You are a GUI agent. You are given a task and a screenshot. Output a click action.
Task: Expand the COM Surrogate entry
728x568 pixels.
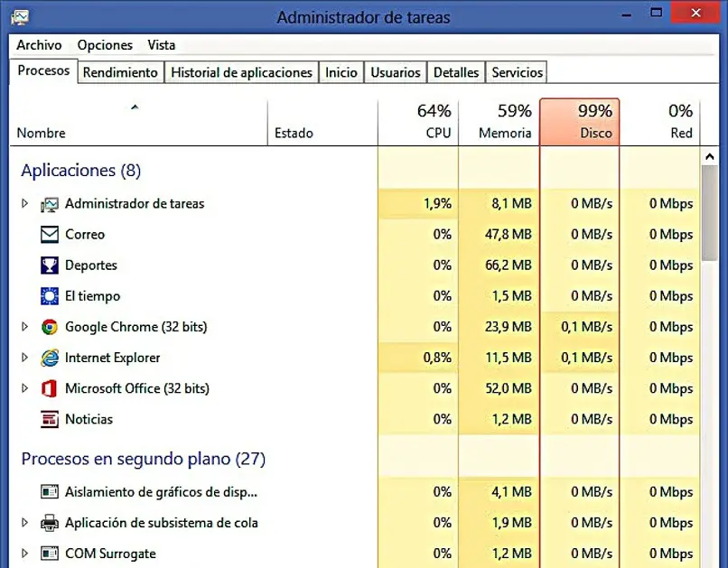pyautogui.click(x=24, y=554)
